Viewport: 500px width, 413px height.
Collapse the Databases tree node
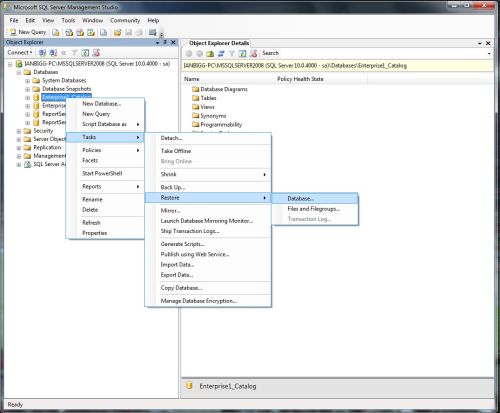(19, 72)
